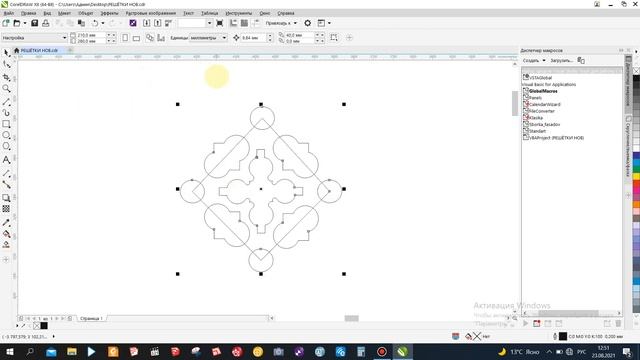Expand the application launcher dropdown arrow
The width and height of the screenshot is (640, 360).
329,23
